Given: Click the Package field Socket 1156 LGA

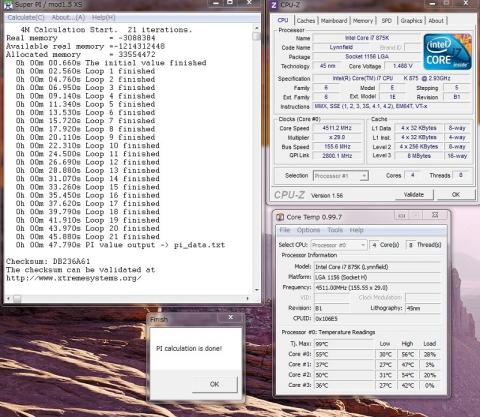Looking at the screenshot, I should 367,57.
